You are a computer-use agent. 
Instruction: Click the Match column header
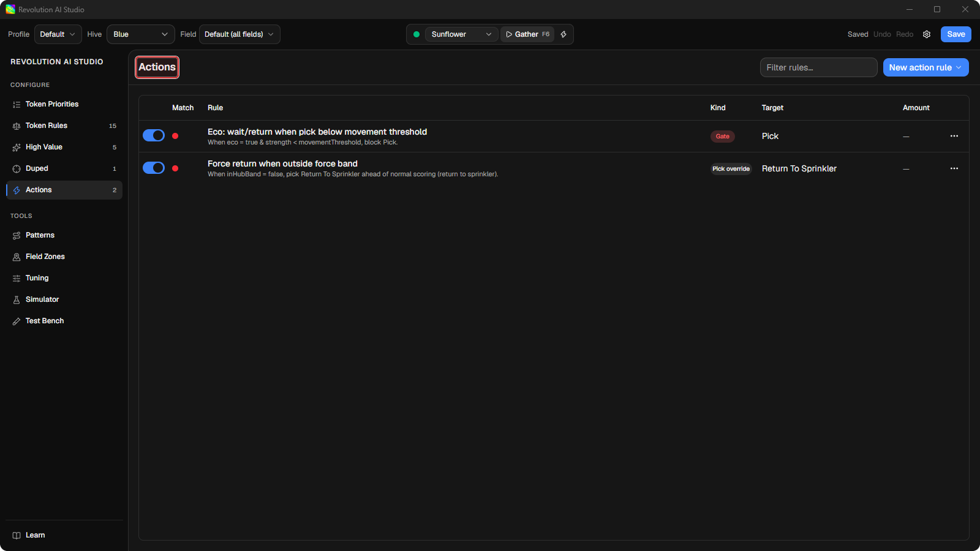[183, 108]
